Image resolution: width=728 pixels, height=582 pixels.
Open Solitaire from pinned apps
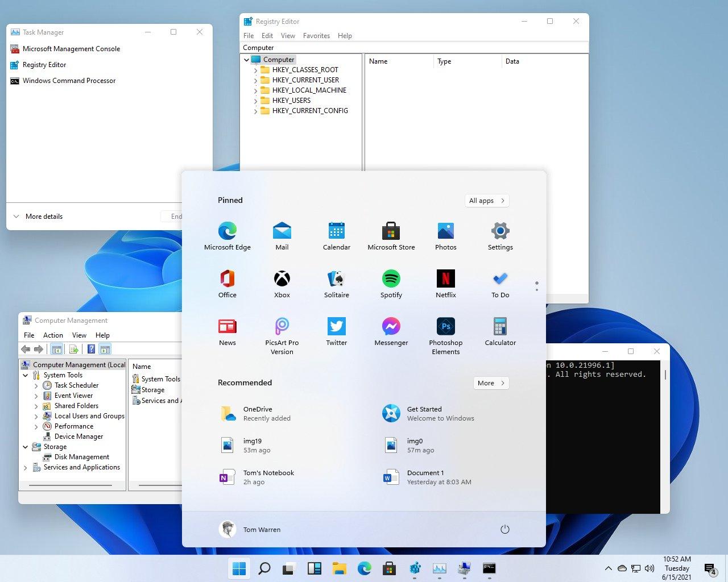point(336,284)
